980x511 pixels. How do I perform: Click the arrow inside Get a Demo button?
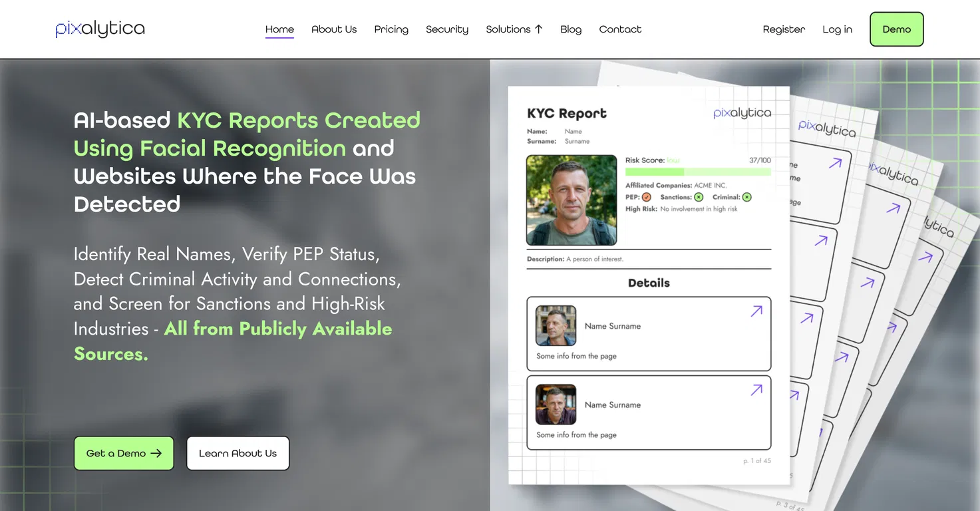click(x=156, y=453)
